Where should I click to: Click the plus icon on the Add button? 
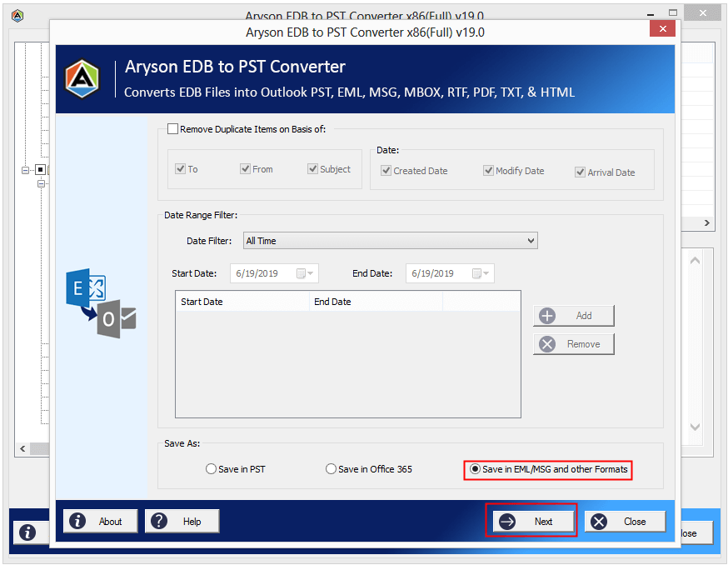(547, 316)
